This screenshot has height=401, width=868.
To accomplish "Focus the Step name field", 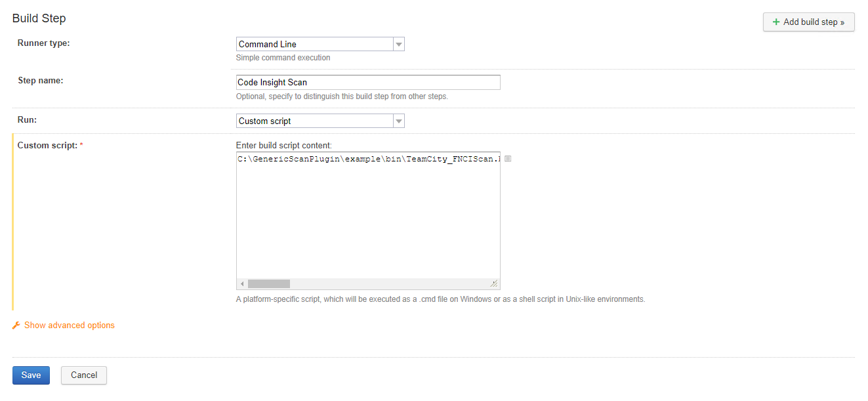I will [x=368, y=83].
